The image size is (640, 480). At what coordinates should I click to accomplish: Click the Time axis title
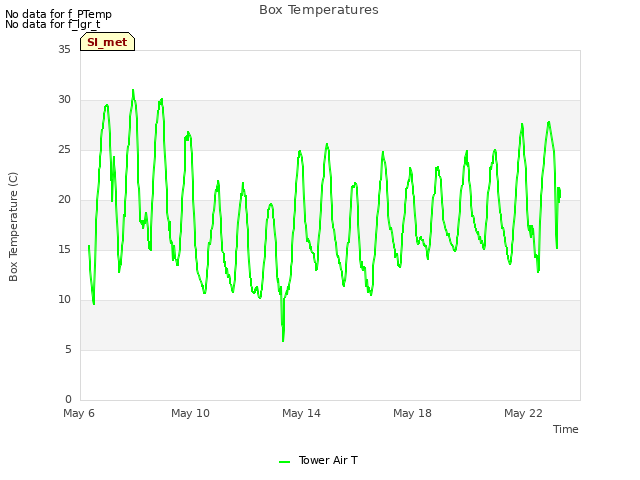pyautogui.click(x=566, y=429)
